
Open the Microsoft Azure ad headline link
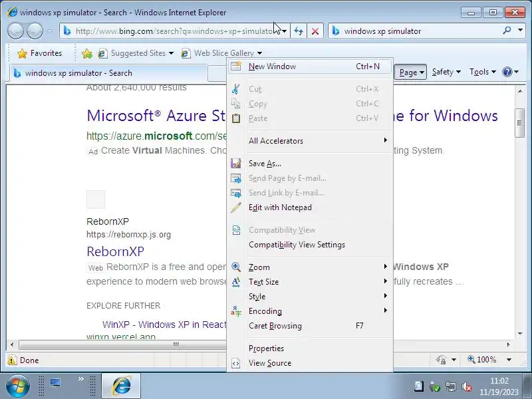click(156, 116)
